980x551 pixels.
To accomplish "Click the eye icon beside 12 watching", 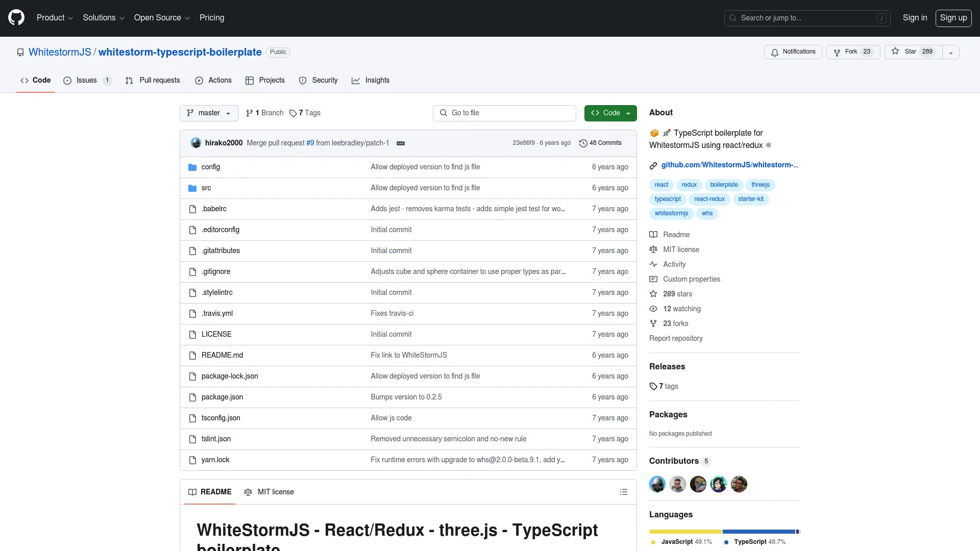I will click(653, 309).
